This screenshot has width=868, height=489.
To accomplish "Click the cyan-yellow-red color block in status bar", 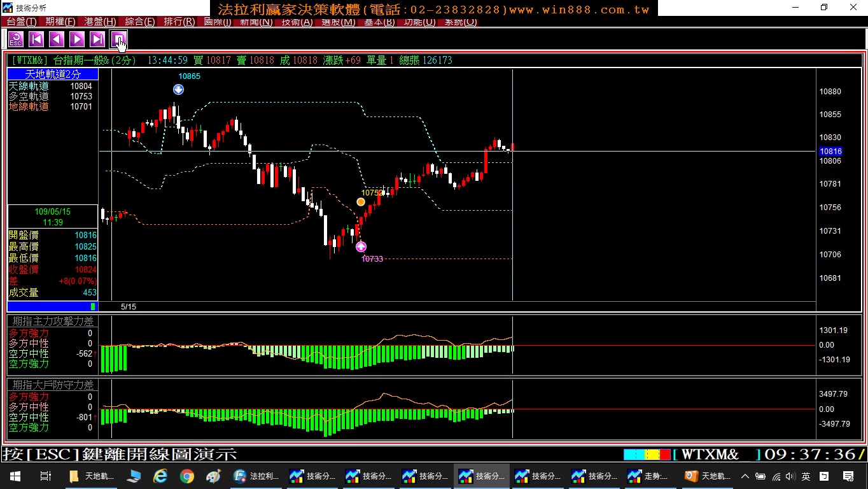I will [647, 455].
